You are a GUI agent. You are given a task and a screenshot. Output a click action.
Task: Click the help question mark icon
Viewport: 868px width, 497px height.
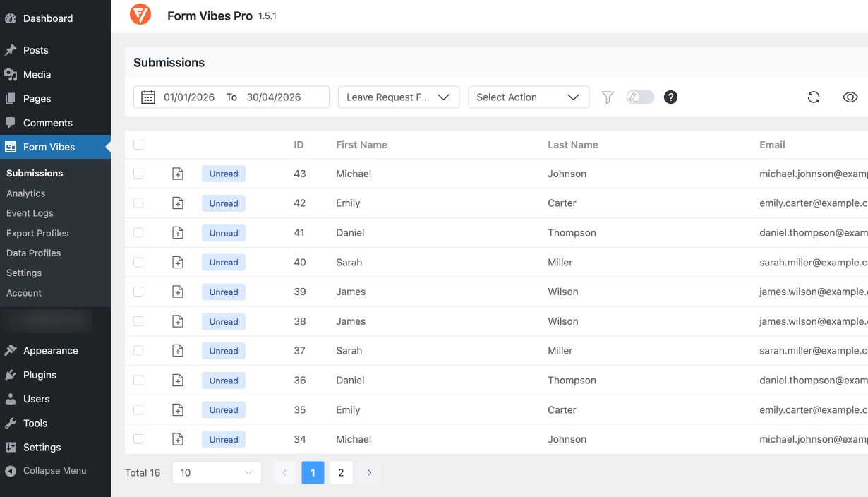670,97
